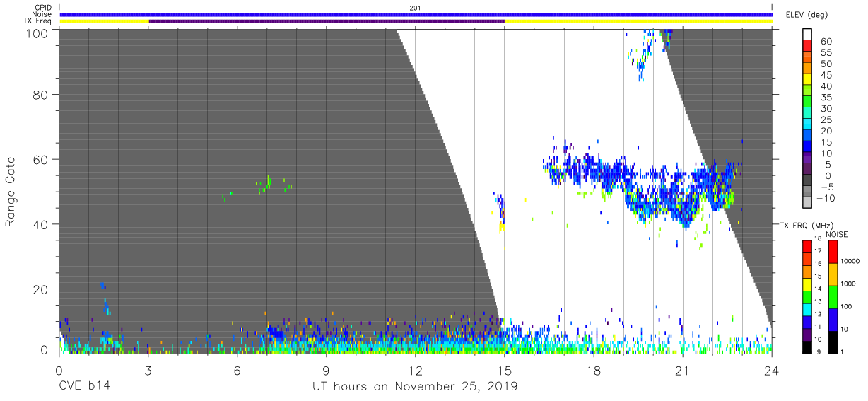Click the CVE b14 radar beam label
The image size is (868, 401).
coord(84,387)
